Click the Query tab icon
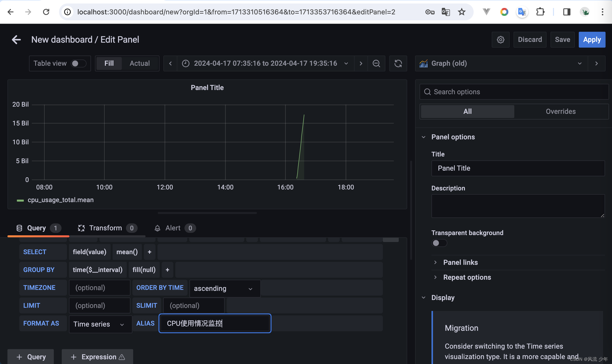Screen dimensions: 612x364 (x=19, y=228)
